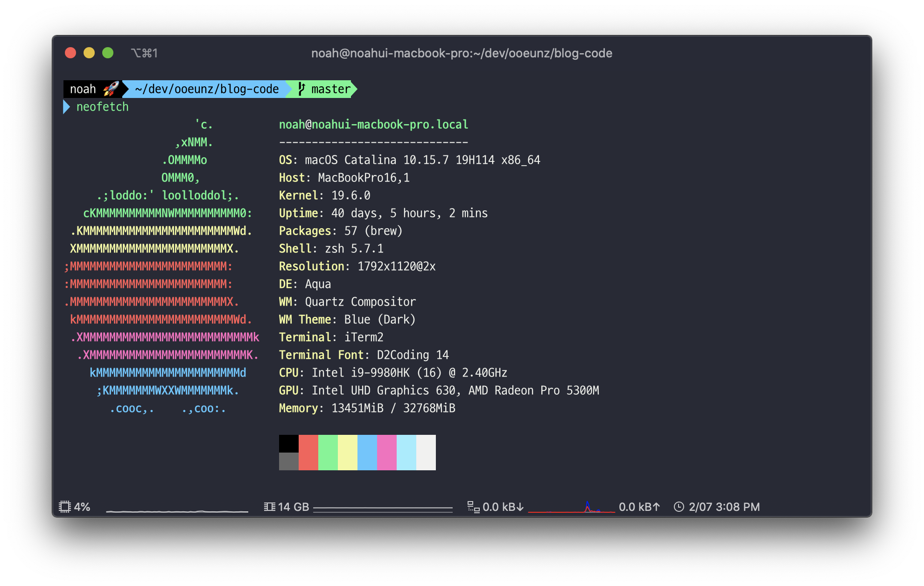Click the ⌥⌘1 session shortcut label
The height and width of the screenshot is (586, 924).
pos(144,53)
